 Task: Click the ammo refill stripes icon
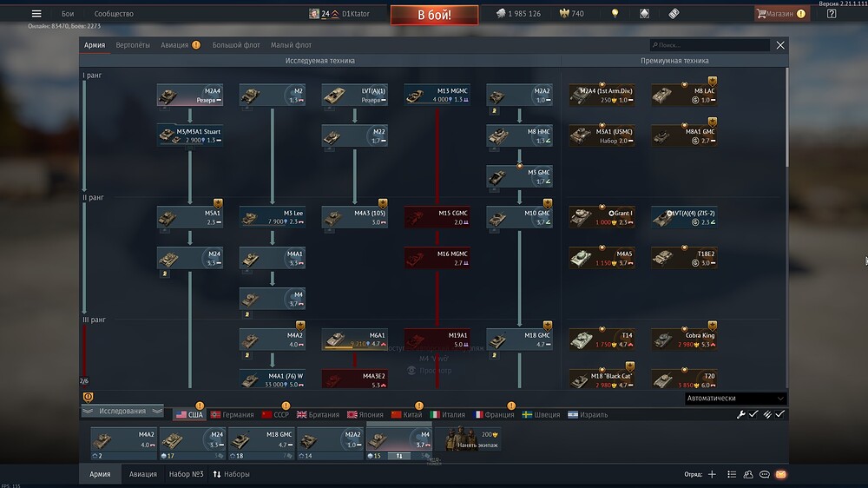[x=767, y=414]
